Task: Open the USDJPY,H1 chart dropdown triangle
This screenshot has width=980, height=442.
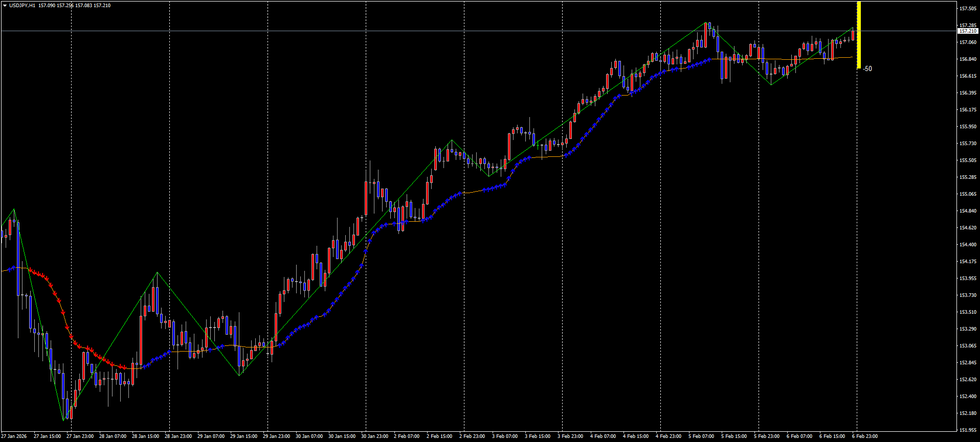Action: [5, 6]
